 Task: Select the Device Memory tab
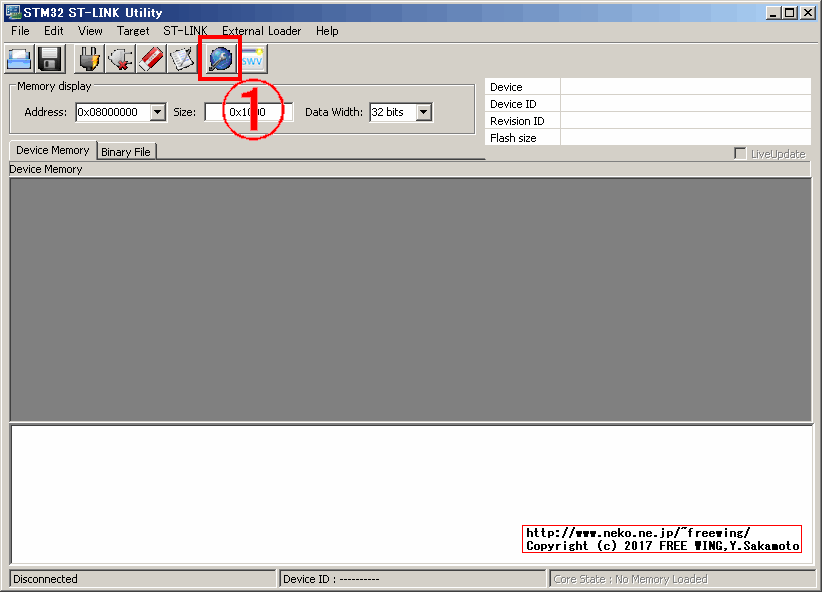pyautogui.click(x=51, y=150)
